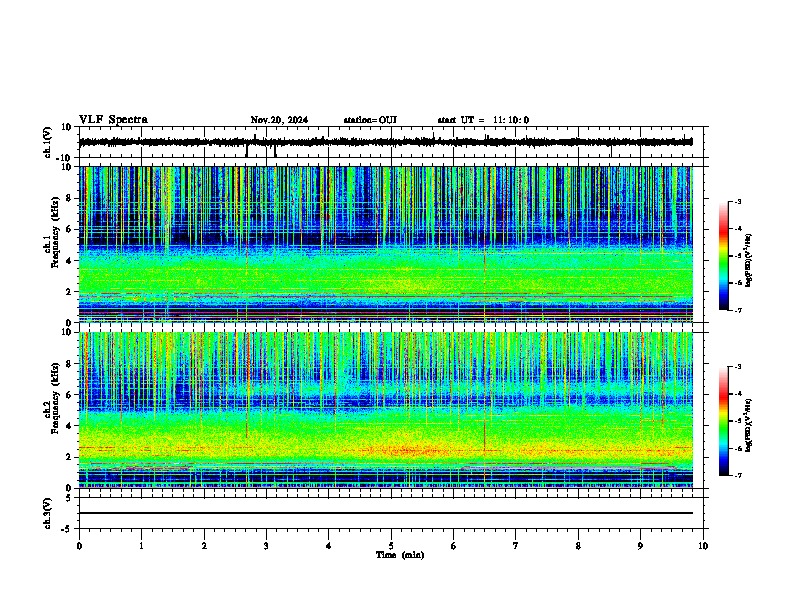Click the "-3" label on ch.1 colorbar
Image resolution: width=792 pixels, height=612 pixels.
tap(738, 201)
